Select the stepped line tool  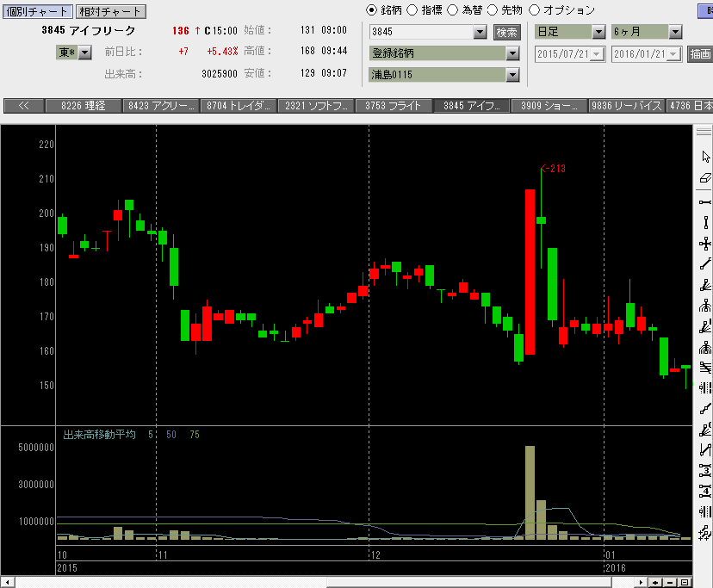click(705, 409)
